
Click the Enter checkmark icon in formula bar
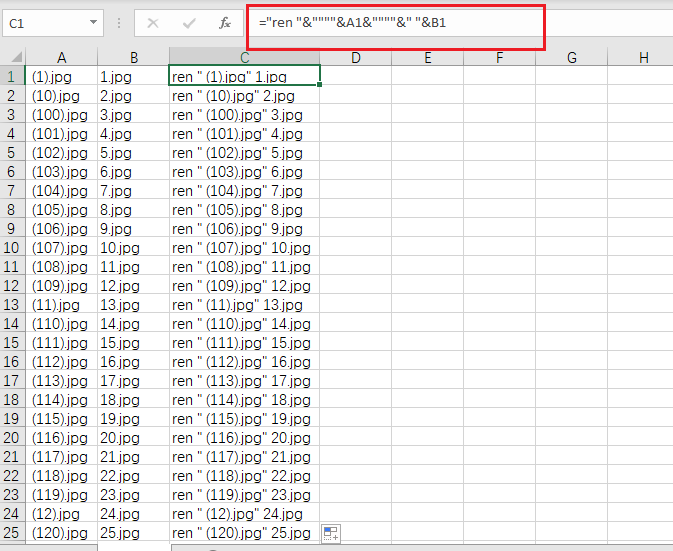click(x=189, y=23)
